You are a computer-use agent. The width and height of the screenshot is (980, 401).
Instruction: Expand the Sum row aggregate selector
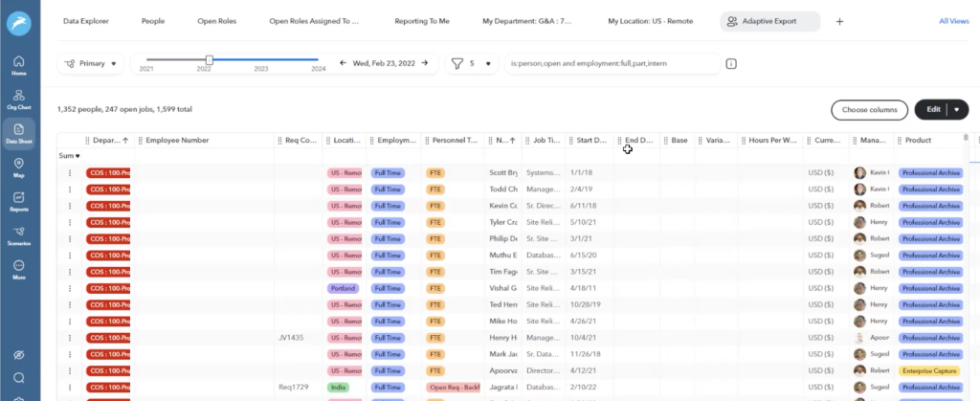tap(70, 155)
